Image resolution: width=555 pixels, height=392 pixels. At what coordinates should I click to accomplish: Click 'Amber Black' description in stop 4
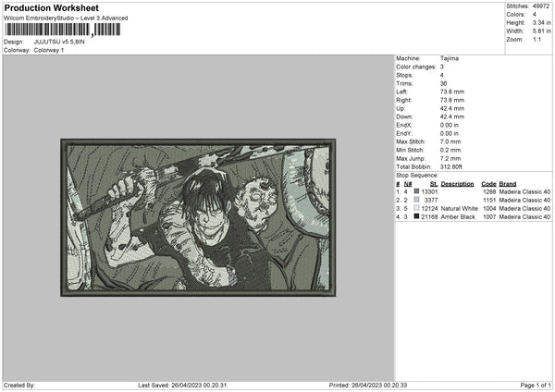tap(458, 217)
